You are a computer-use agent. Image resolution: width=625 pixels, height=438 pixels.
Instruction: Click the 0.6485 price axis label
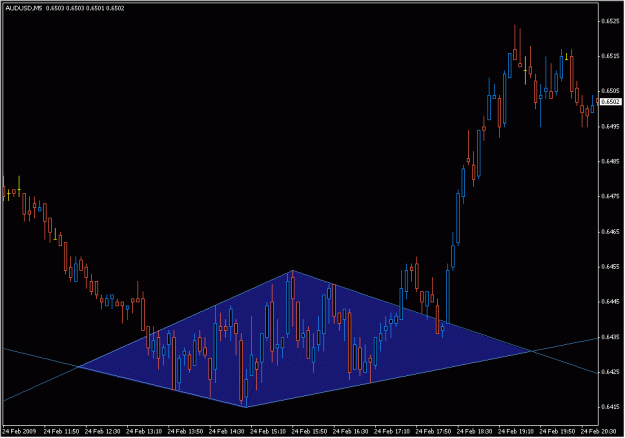pos(610,161)
